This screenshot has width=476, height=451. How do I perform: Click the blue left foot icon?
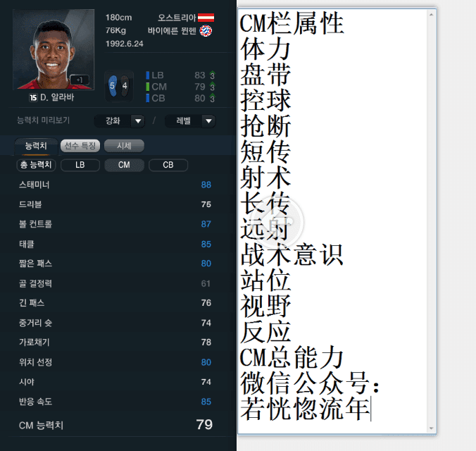pos(113,86)
